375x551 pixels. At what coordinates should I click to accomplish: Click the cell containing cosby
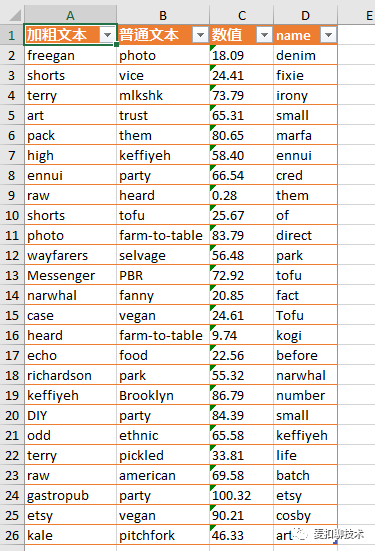coord(305,516)
